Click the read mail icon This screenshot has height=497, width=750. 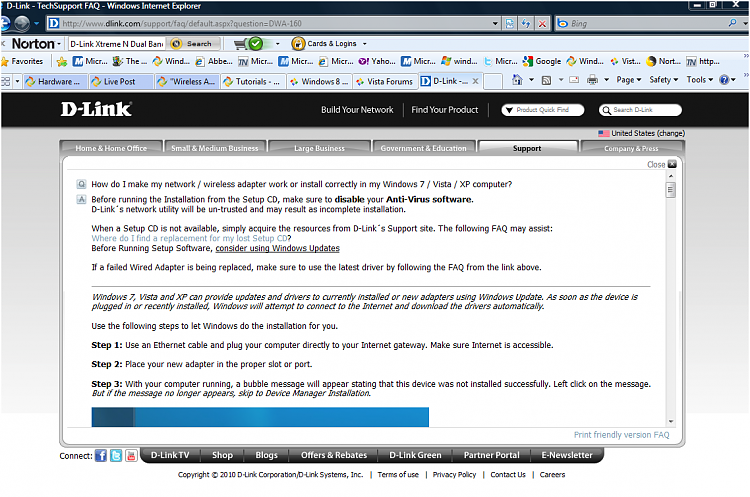pos(574,80)
